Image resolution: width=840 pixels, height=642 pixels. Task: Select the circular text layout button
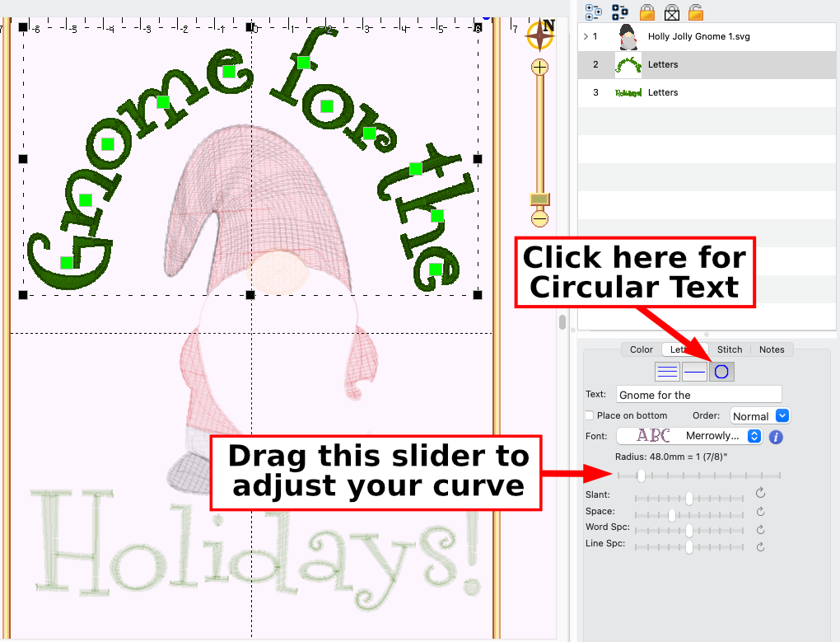[721, 372]
